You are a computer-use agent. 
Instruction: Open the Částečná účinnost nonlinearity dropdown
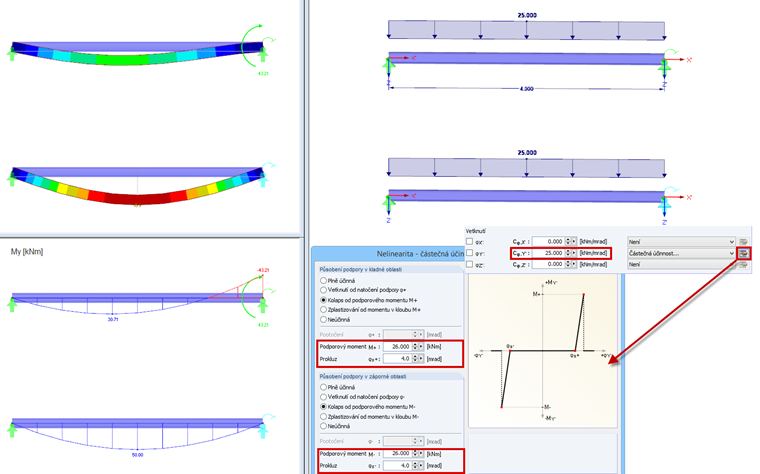(x=681, y=253)
